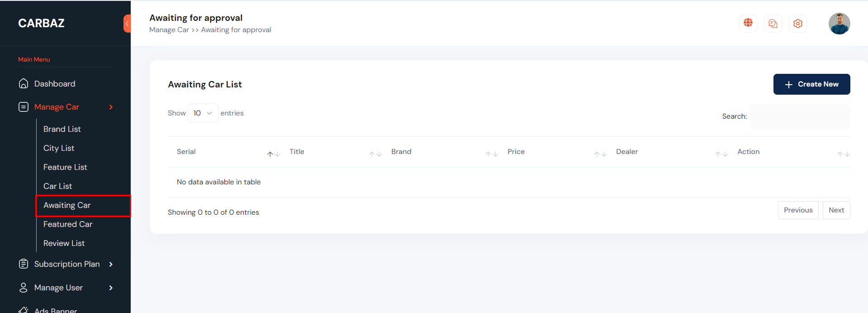This screenshot has width=868, height=313.
Task: Expand the Subscription Plan submenu chevron
Action: point(111,264)
